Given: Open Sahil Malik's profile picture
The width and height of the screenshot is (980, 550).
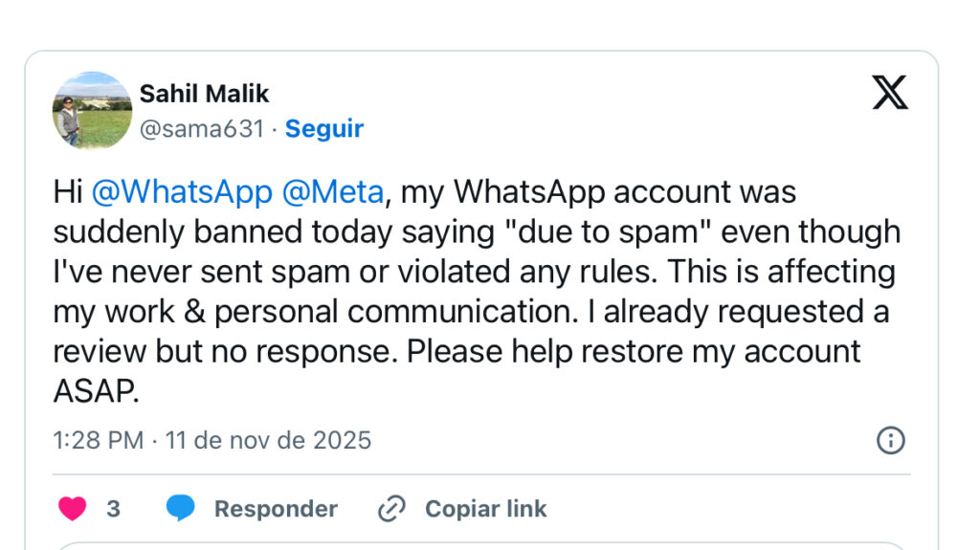Looking at the screenshot, I should pyautogui.click(x=92, y=110).
